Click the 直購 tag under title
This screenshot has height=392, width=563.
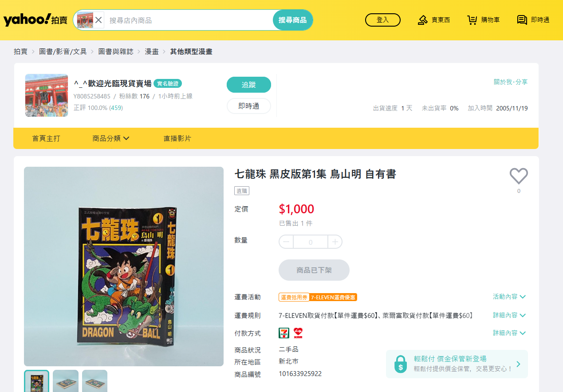tap(242, 191)
